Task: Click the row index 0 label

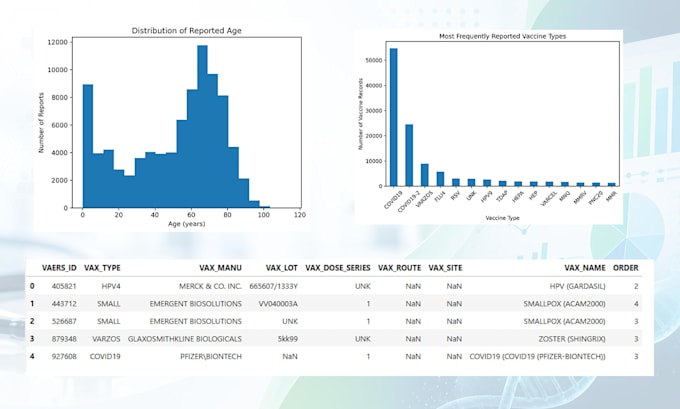Action: point(32,286)
